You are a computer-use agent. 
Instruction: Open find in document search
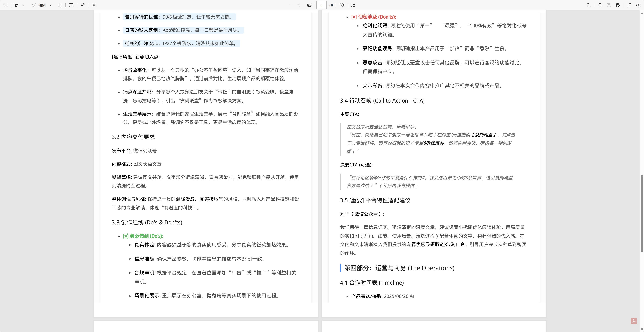coord(588,5)
